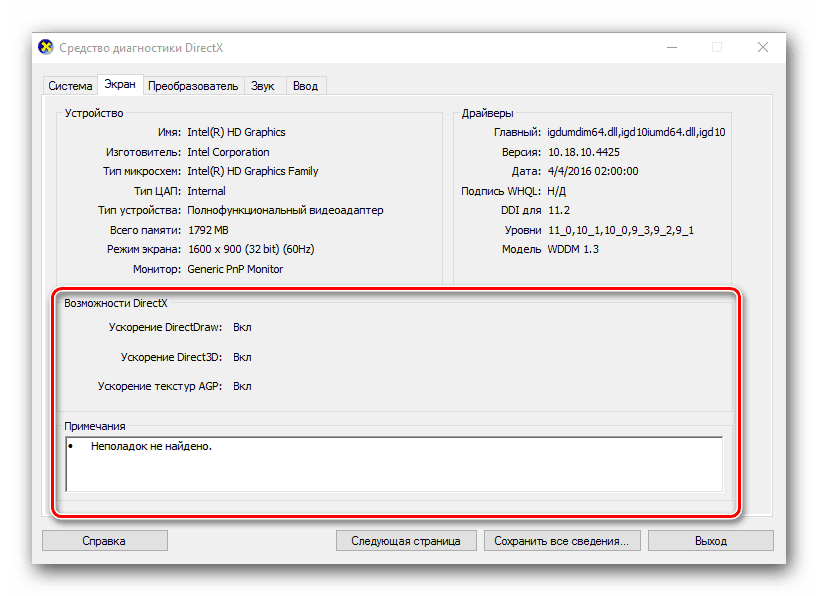This screenshot has height=596, width=818.
Task: Click the Тип устройства label
Action: click(x=140, y=210)
